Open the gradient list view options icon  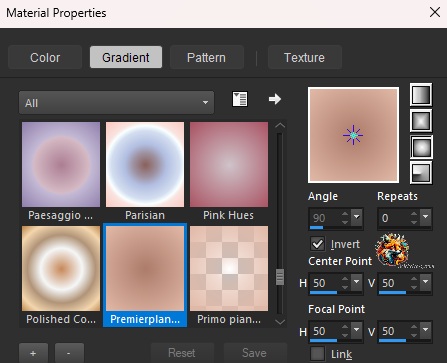[240, 99]
